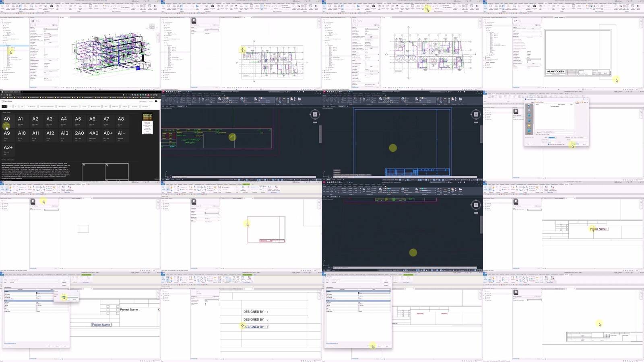
Task: Open the Colors dropdown in Import CAD dialog
Action: point(552,138)
